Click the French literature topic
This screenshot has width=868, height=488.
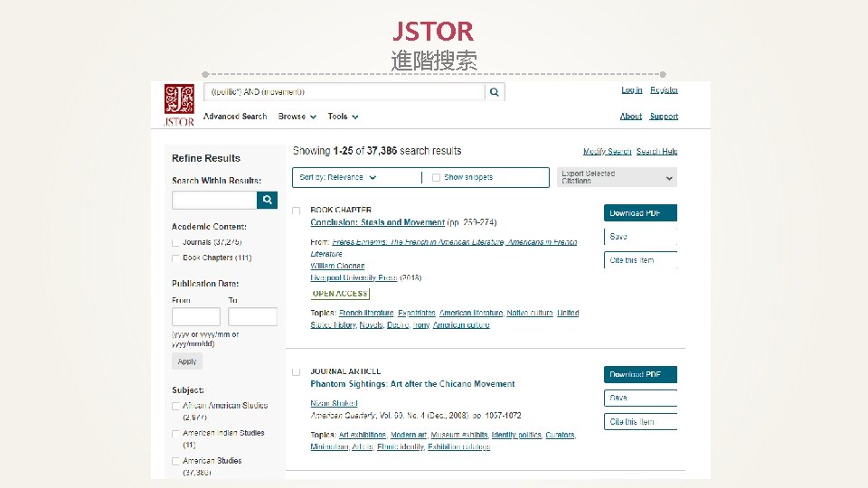click(x=366, y=314)
